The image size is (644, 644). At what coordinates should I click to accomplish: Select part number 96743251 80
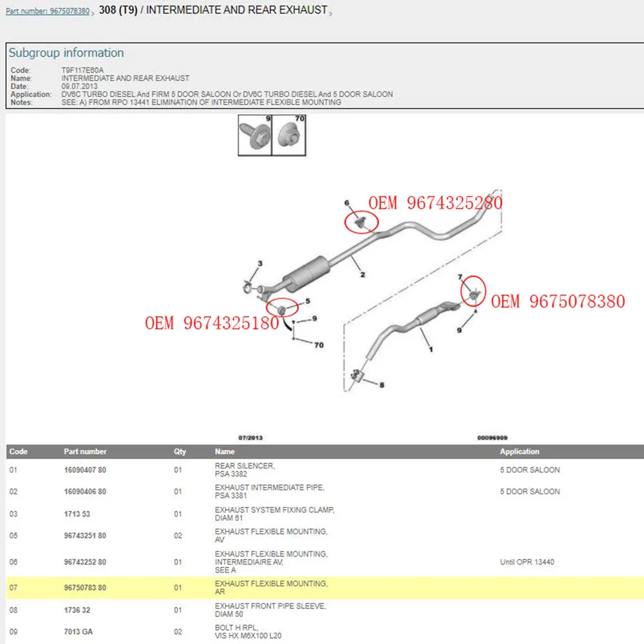pos(85,536)
